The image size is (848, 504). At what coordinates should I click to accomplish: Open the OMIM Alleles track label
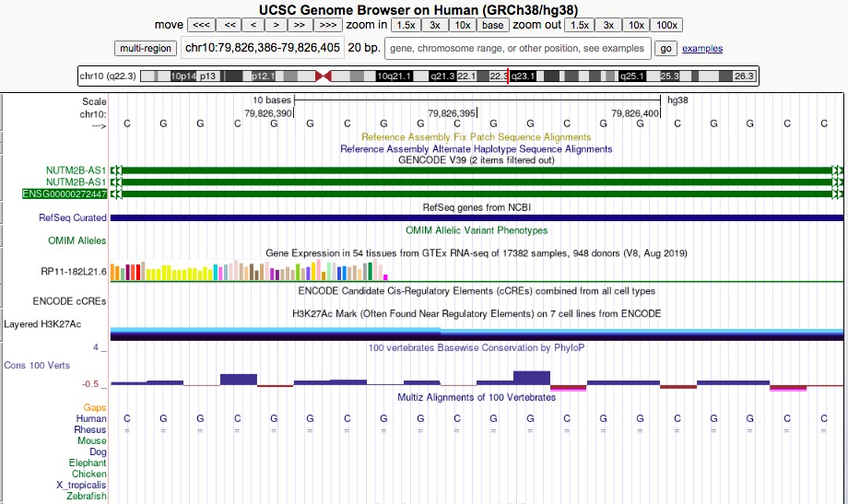77,240
